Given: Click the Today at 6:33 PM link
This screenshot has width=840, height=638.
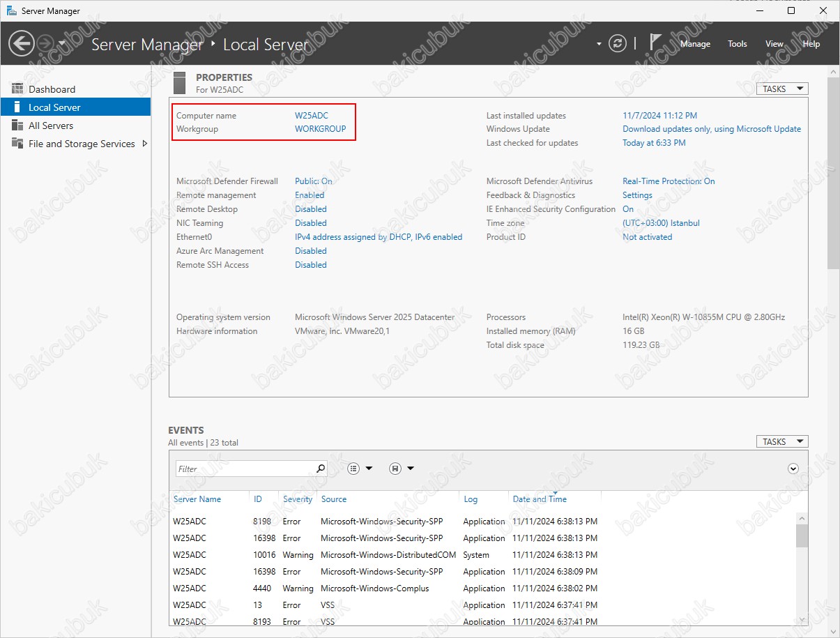Looking at the screenshot, I should point(654,143).
